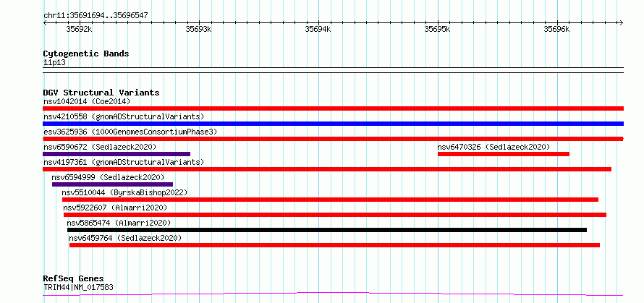644x303 pixels.
Task: Click the 35695k ruler tick label
Action: pyautogui.click(x=437, y=29)
